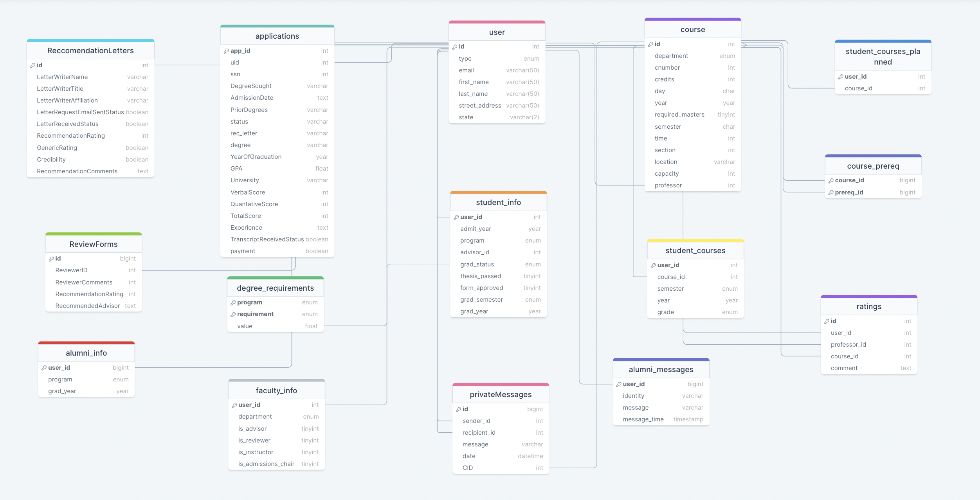Click the key icon next to id in user table
The width and height of the screenshot is (980, 500).
pos(455,47)
